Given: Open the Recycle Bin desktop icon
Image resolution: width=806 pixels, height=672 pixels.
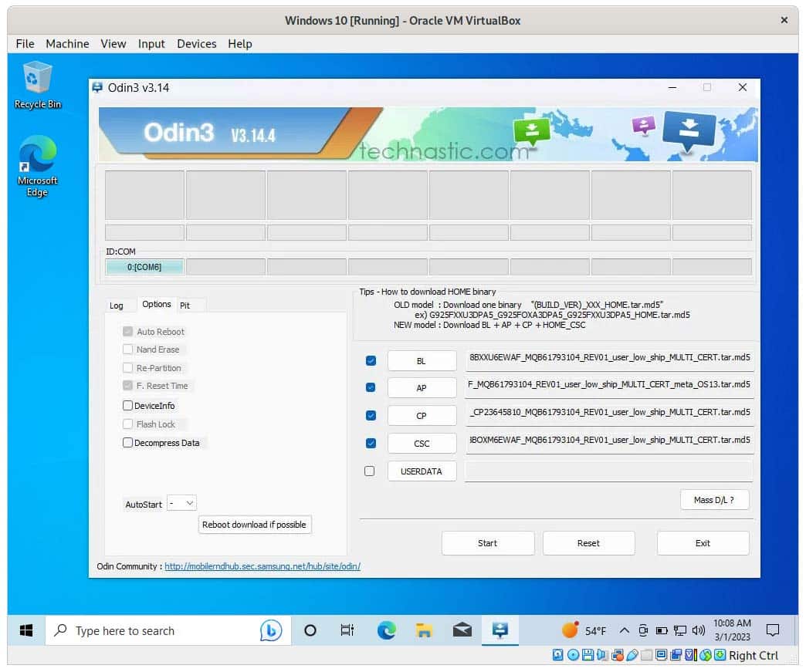Looking at the screenshot, I should 38,86.
